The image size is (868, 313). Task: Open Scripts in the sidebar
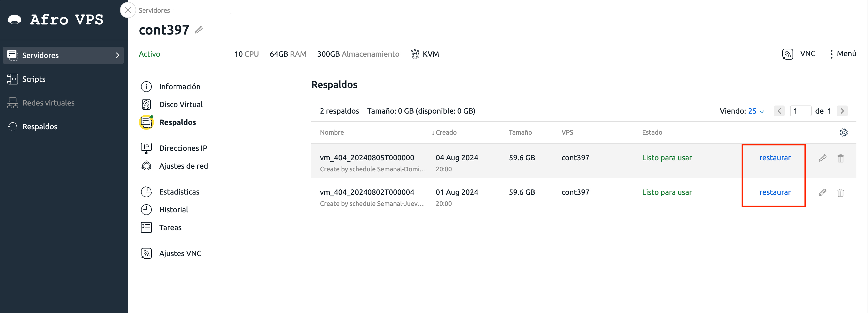(x=34, y=79)
